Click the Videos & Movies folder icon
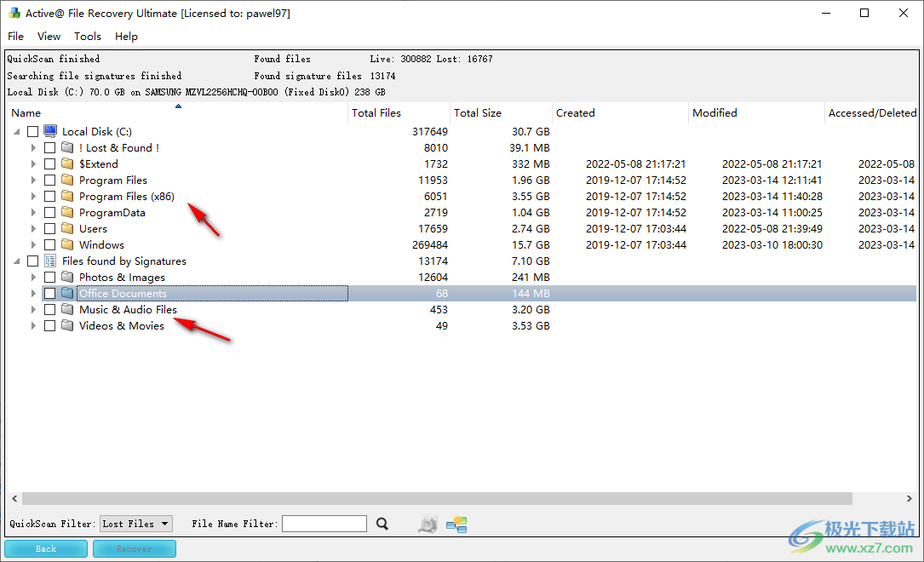924x562 pixels. (x=68, y=326)
